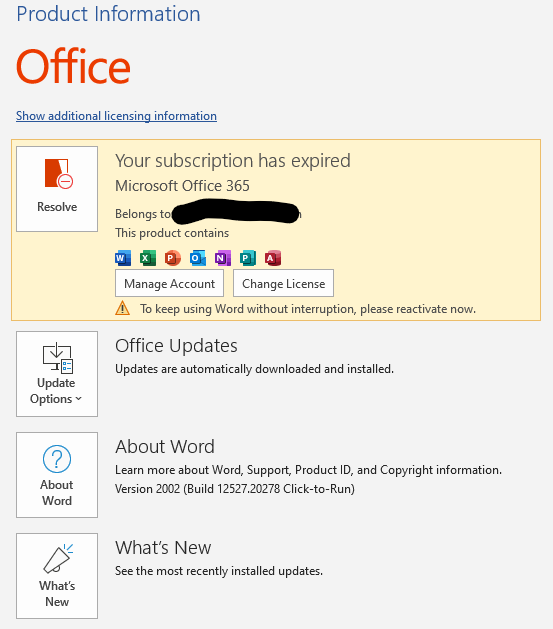The width and height of the screenshot is (553, 629).
Task: Click the Manage Account button
Action: click(x=169, y=283)
